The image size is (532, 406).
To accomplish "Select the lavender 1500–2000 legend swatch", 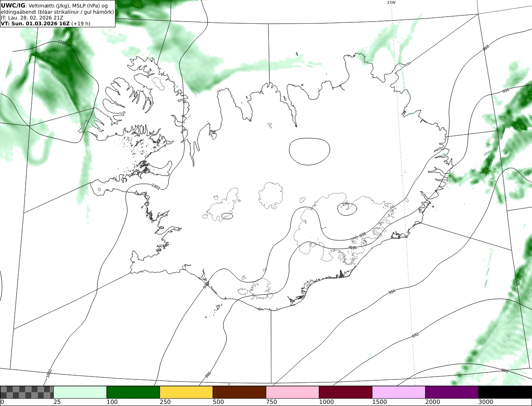I will [x=399, y=392].
